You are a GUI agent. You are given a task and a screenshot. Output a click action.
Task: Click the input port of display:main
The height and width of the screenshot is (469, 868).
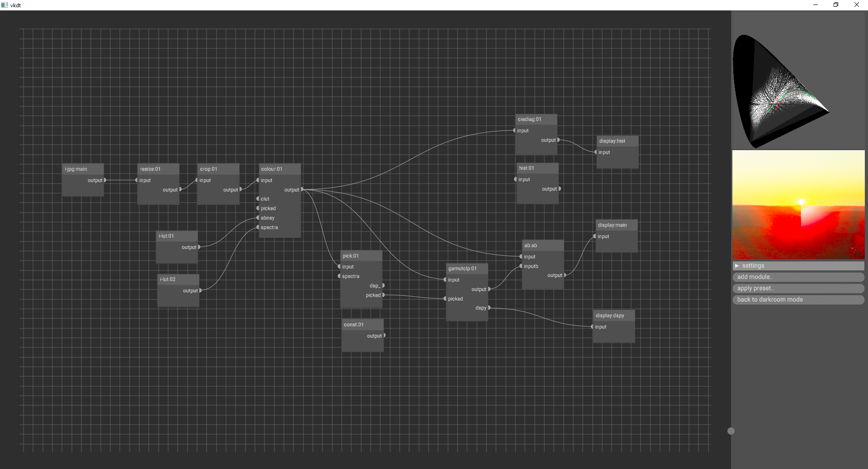[595, 237]
